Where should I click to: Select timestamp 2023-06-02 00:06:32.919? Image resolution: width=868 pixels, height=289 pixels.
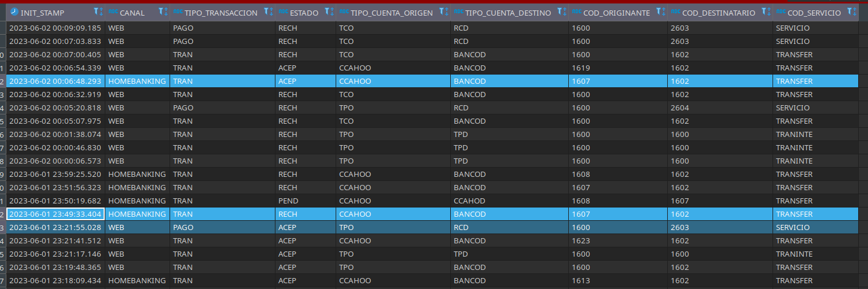(56, 94)
